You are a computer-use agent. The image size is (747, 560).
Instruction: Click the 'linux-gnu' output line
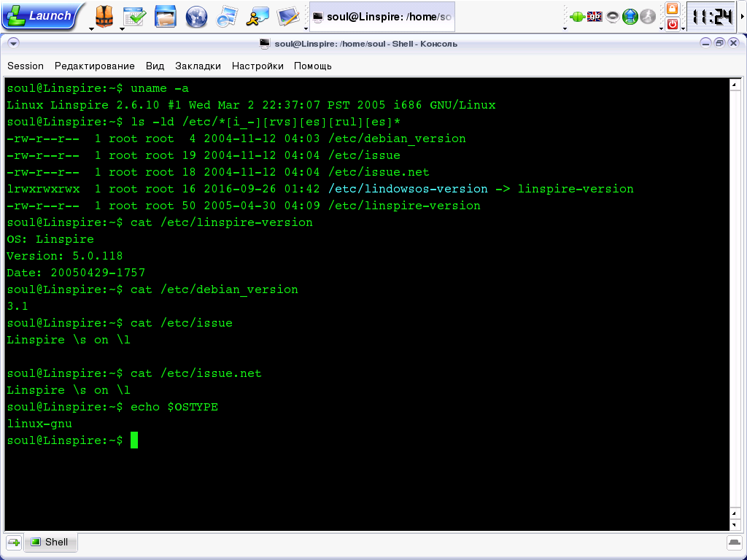(39, 424)
